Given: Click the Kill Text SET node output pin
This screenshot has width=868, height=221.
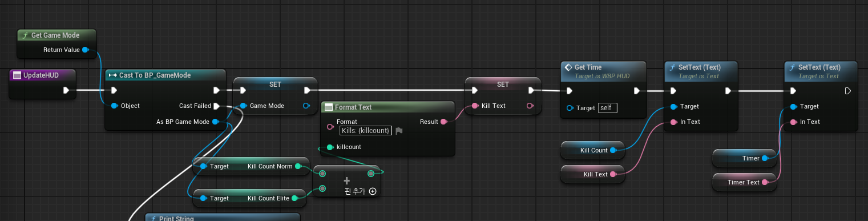Looking at the screenshot, I should click(530, 106).
